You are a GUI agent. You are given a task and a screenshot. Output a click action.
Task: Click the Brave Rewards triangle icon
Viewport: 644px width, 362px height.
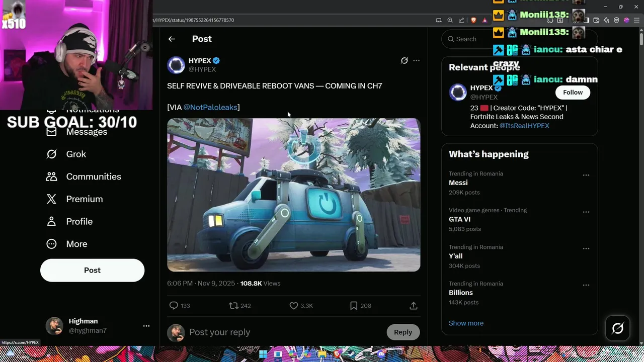(485, 20)
